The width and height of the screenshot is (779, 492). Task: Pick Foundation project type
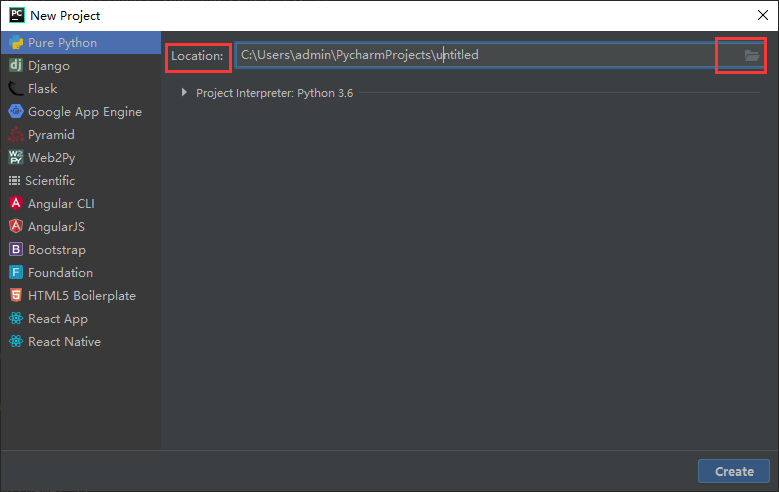tap(81, 272)
